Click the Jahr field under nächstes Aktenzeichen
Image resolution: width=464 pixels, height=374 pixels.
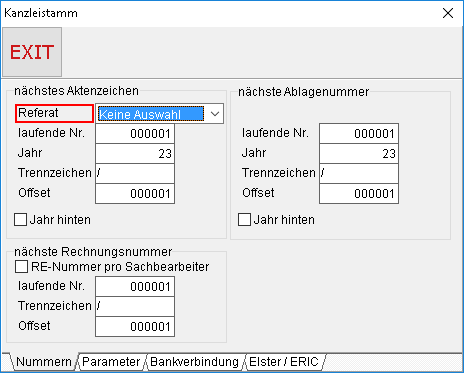click(x=135, y=154)
